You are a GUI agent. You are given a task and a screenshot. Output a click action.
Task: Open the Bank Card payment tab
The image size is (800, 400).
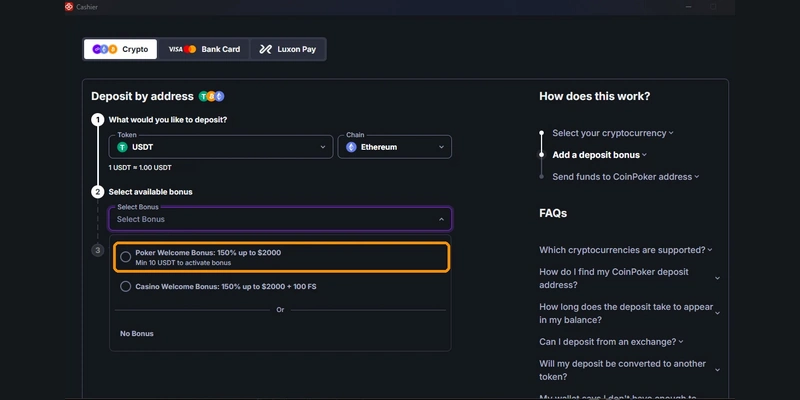204,49
